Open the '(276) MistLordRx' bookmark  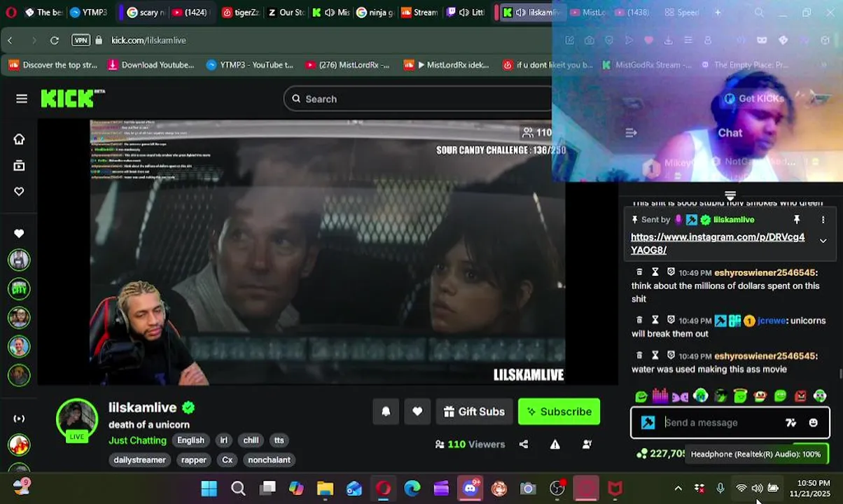point(347,65)
